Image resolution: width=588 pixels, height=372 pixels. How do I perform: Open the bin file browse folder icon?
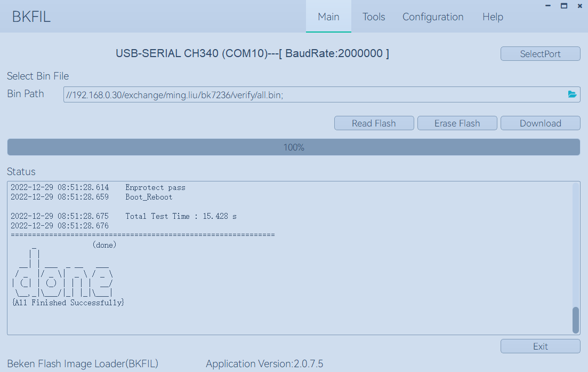click(572, 94)
